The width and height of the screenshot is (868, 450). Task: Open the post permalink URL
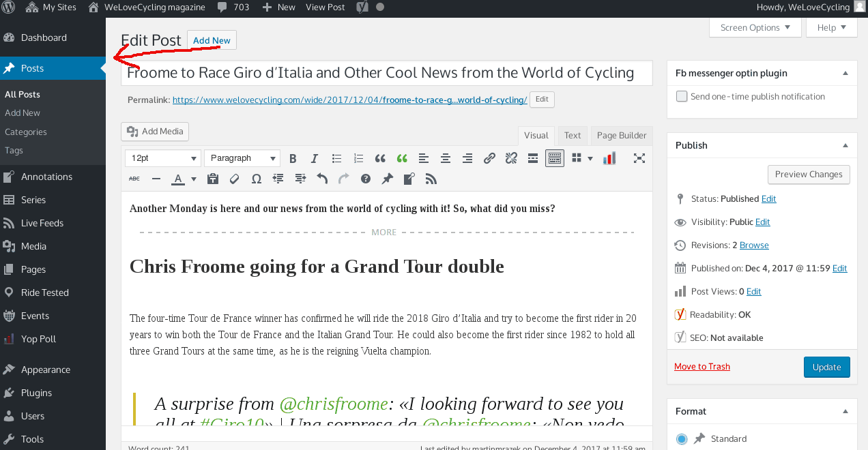click(x=349, y=100)
